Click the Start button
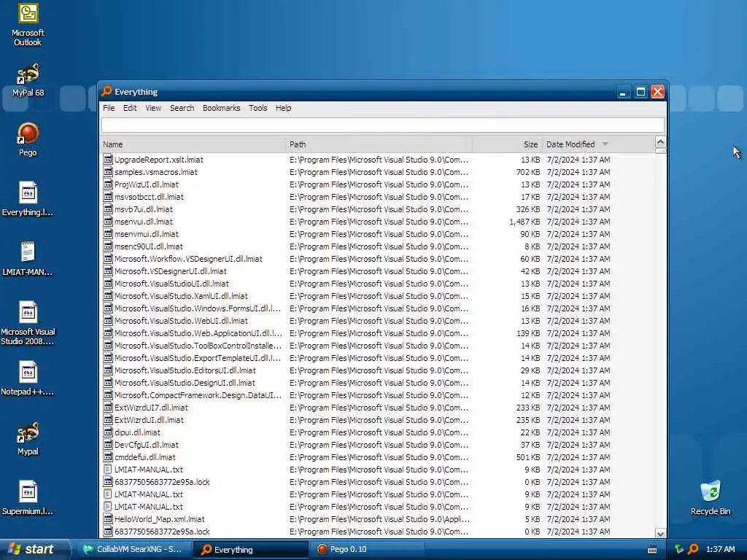Screen dimensions: 747x560 [34, 550]
